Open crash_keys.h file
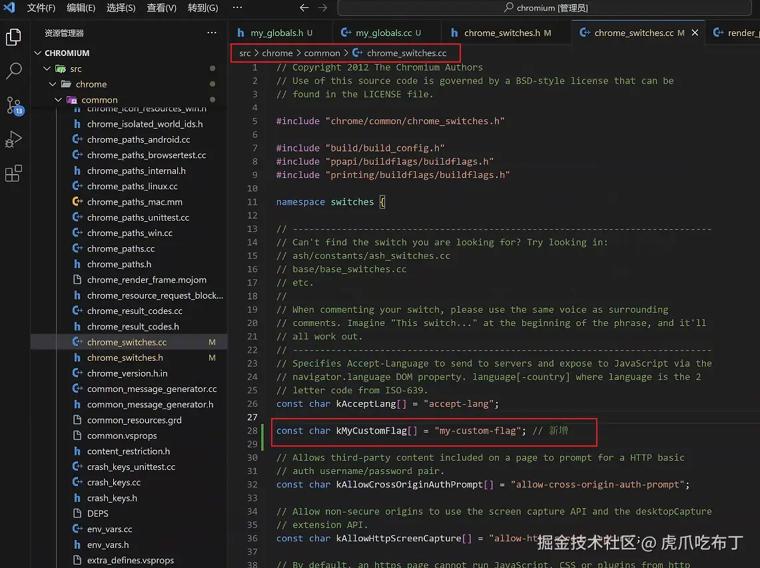The height and width of the screenshot is (568, 760). [112, 498]
